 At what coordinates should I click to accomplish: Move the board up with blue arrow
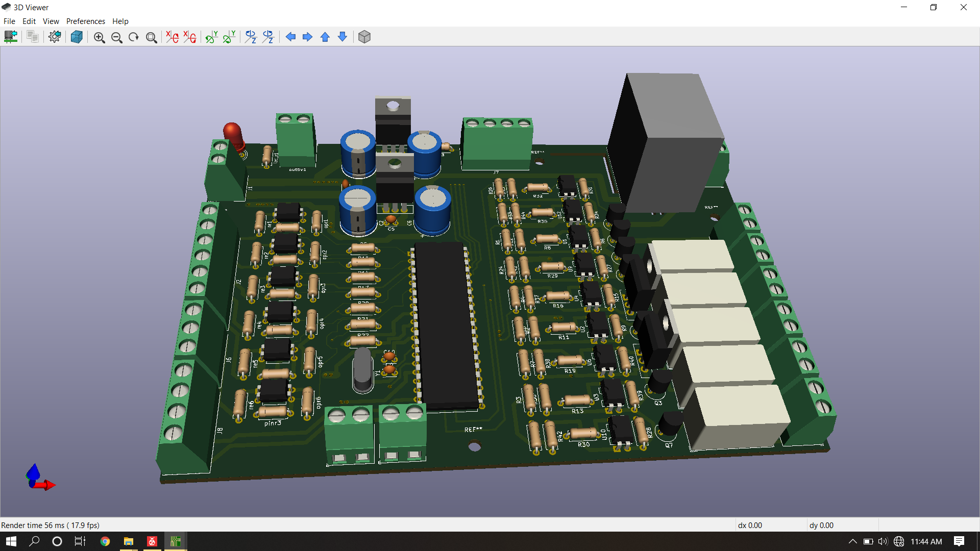point(325,37)
